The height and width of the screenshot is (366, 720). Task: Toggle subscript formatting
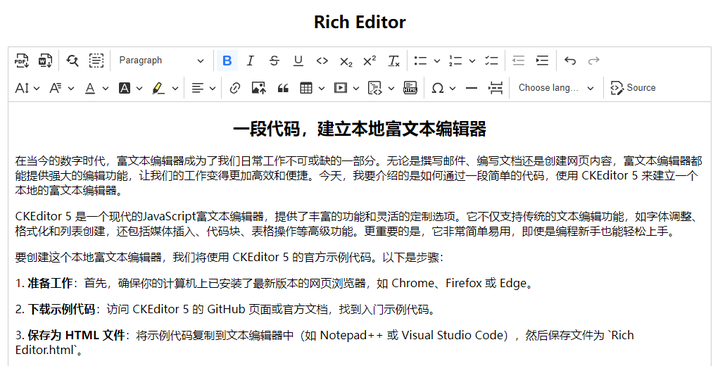(x=346, y=60)
